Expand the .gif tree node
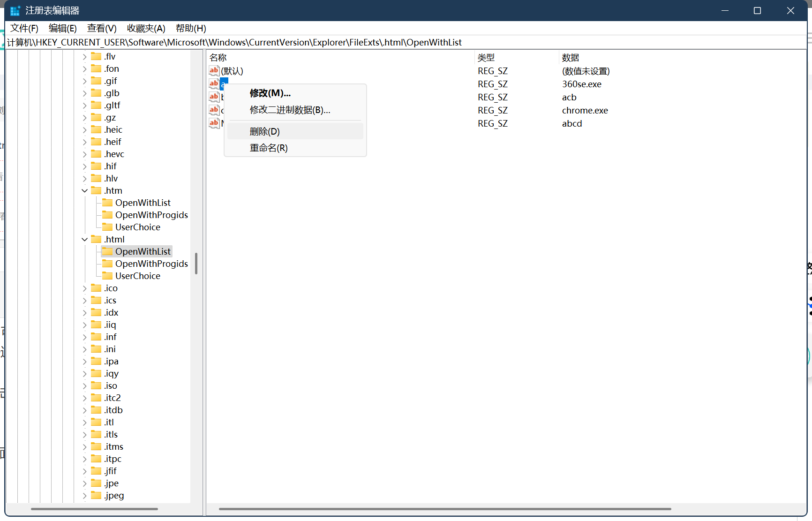 (85, 81)
